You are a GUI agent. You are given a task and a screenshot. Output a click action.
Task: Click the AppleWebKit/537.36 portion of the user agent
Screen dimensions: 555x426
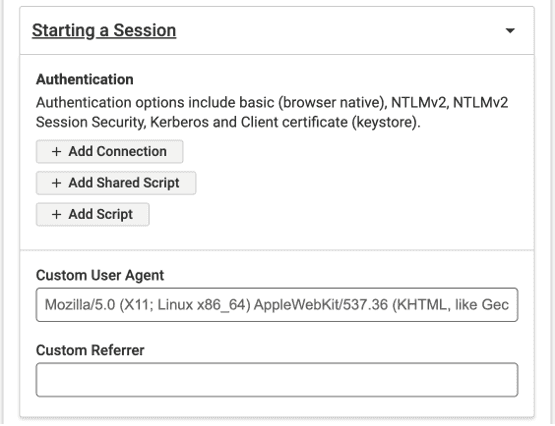[321, 305]
